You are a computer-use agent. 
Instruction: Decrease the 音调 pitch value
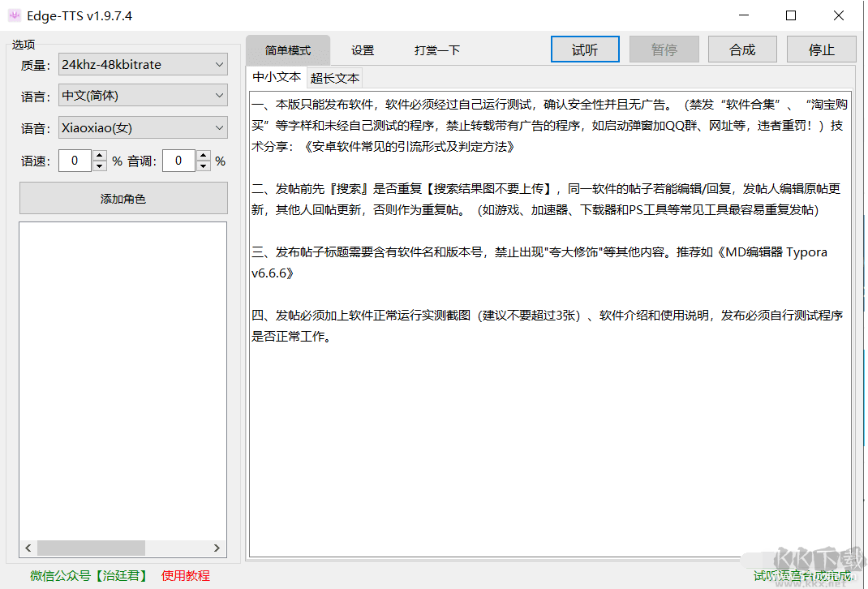coord(203,166)
